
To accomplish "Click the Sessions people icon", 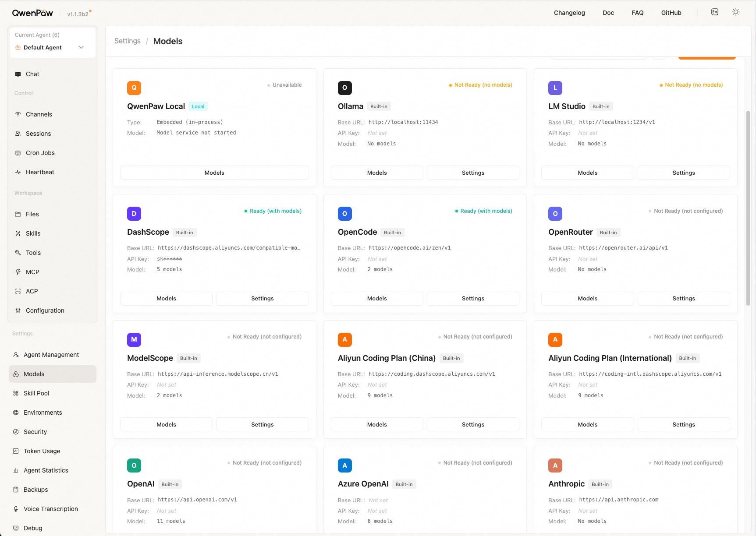I will click(x=18, y=134).
